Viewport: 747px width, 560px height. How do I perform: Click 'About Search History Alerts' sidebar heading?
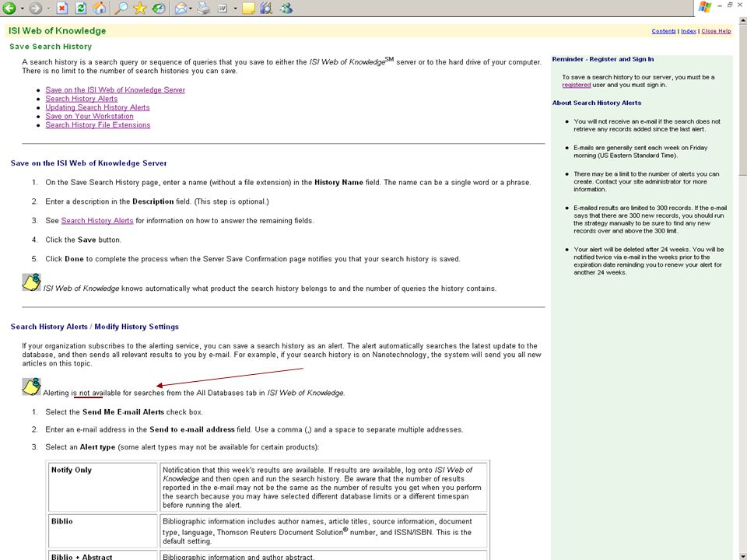tap(597, 103)
